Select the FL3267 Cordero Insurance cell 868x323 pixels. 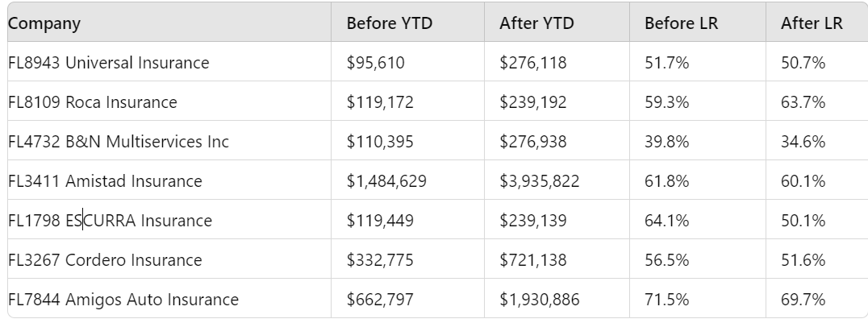[x=105, y=260]
